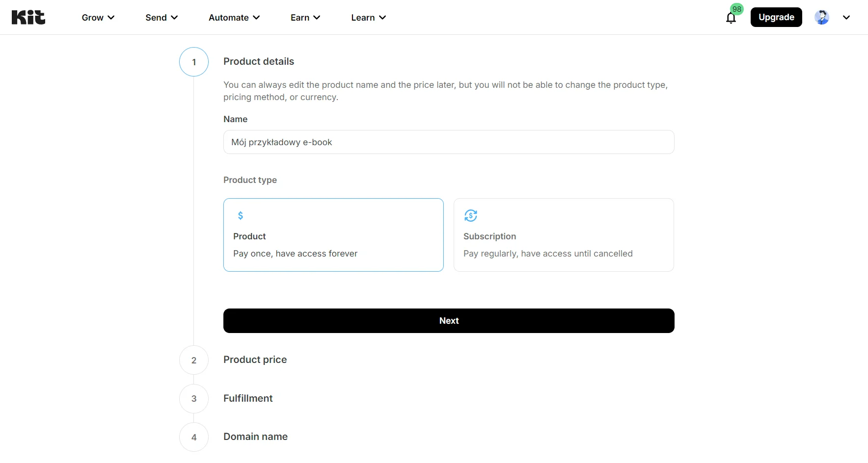Expand the account menu chevron

(x=846, y=17)
